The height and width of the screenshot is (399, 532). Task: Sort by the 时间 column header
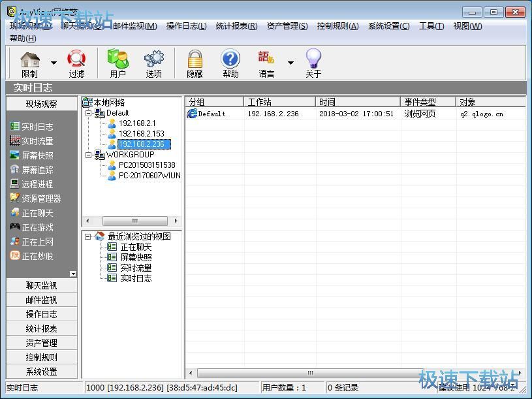point(358,102)
